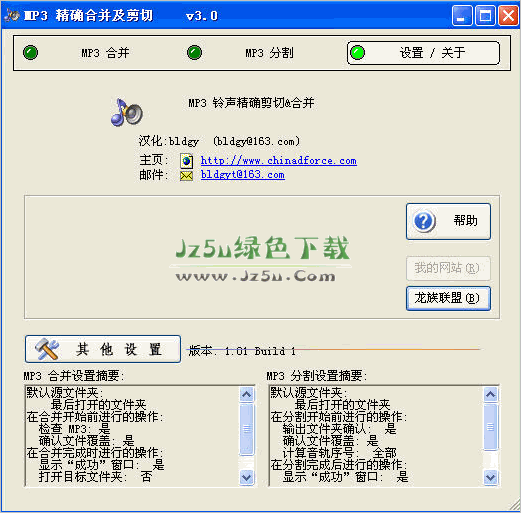The height and width of the screenshot is (513, 521).
Task: Click the green indicator beside MP3 合并
Action: point(31,53)
